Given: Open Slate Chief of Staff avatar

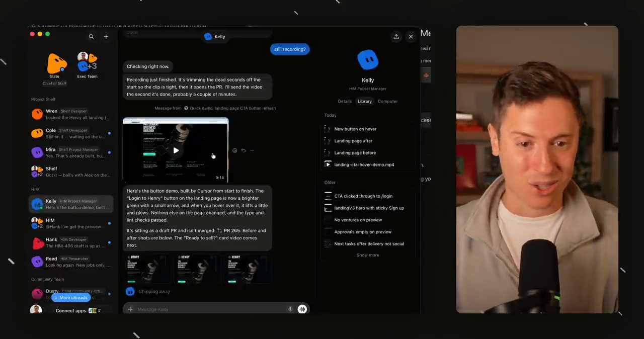Looking at the screenshot, I should click(56, 63).
